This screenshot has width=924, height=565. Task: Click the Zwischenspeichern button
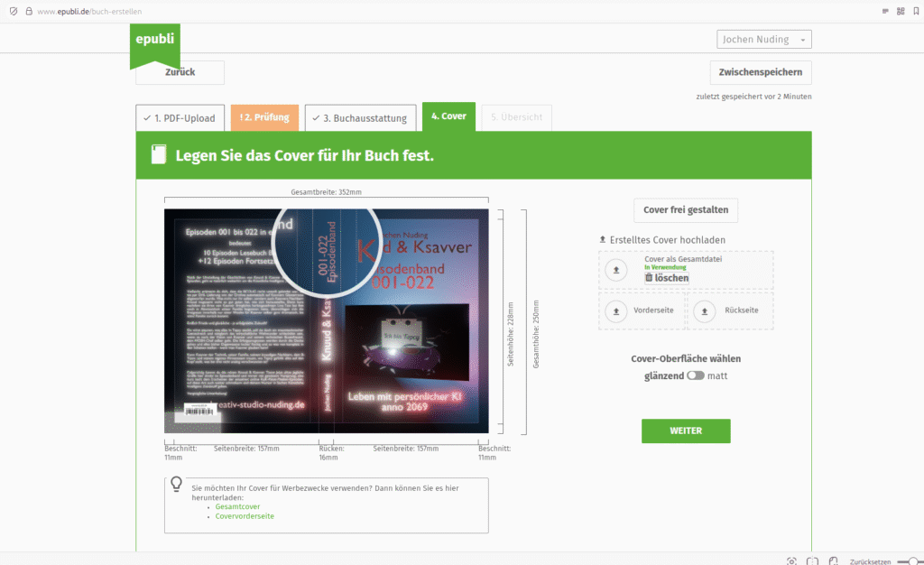pyautogui.click(x=760, y=72)
